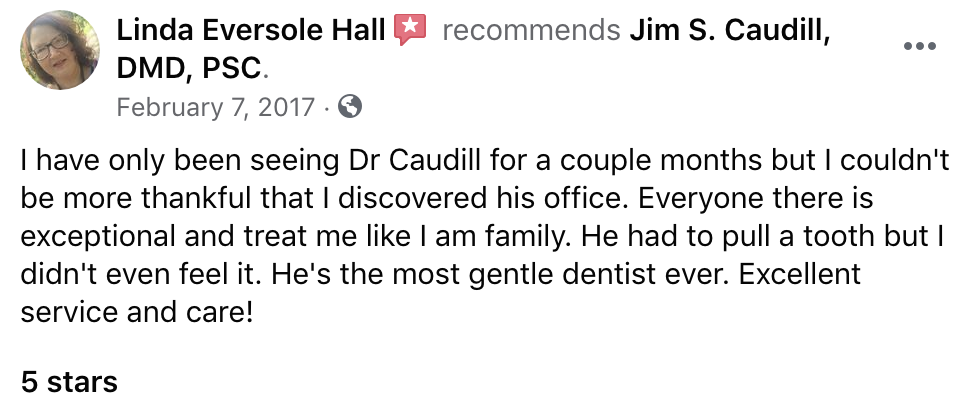Click the 'DMD, PSC' link text

click(190, 68)
